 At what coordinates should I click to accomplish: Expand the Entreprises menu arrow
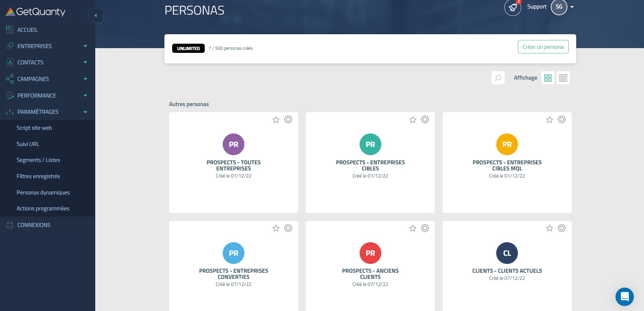85,46
